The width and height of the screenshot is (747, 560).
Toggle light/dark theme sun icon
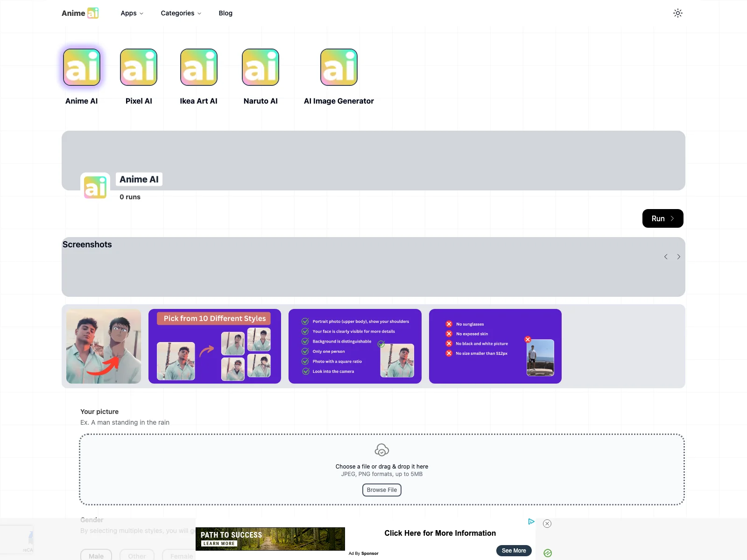point(678,13)
